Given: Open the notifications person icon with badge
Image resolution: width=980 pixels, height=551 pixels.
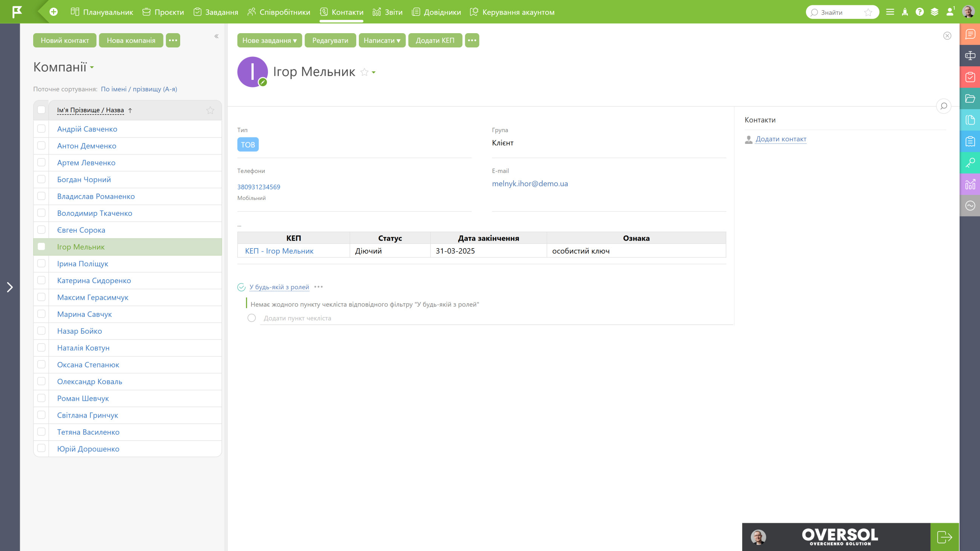Looking at the screenshot, I should 950,12.
